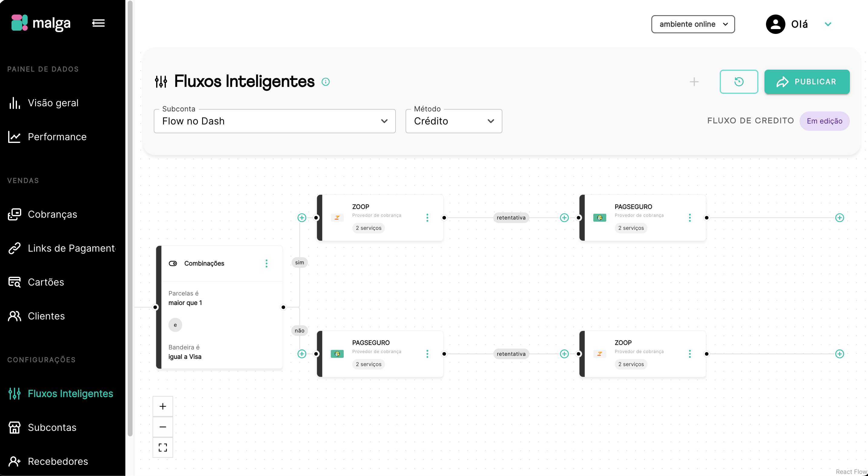Zoom in on the flow canvas

[x=163, y=406]
